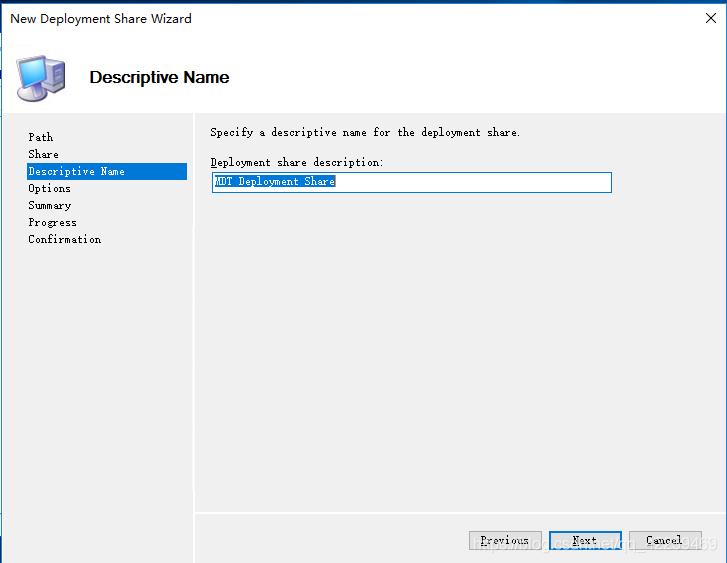This screenshot has height=563, width=727.
Task: Select the Progress step in sidebar
Action: 52,222
